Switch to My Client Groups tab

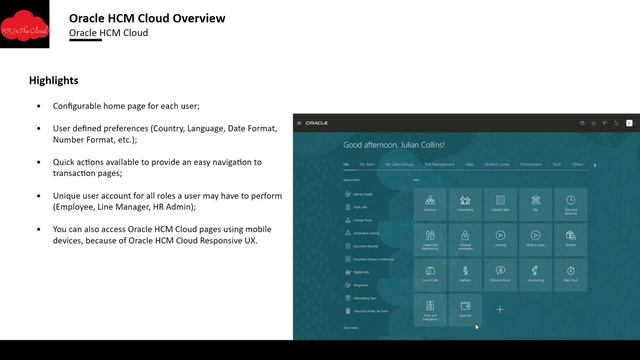click(x=400, y=164)
